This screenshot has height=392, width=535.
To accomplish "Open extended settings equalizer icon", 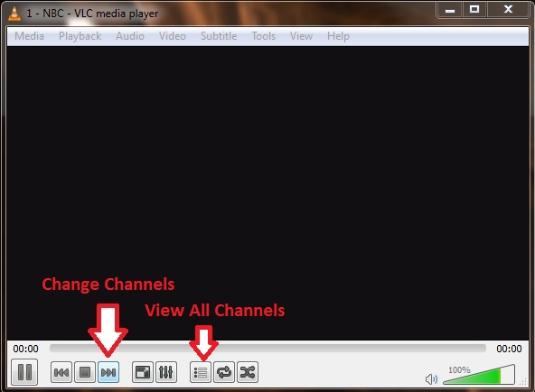I will coord(166,372).
